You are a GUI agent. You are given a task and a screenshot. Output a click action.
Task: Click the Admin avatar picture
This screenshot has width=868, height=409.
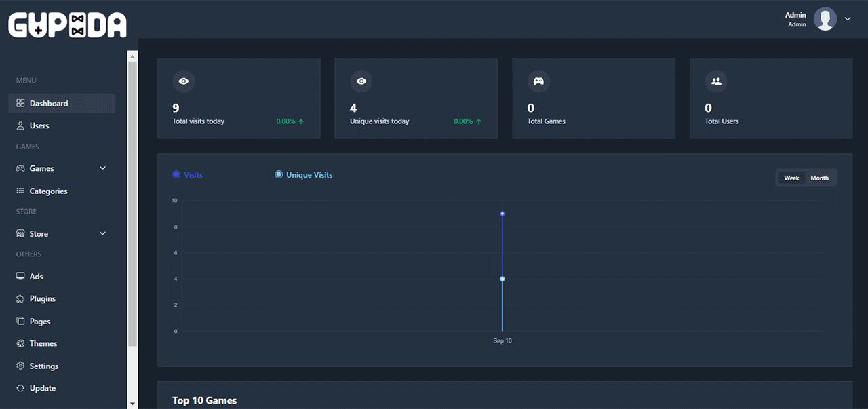(825, 19)
